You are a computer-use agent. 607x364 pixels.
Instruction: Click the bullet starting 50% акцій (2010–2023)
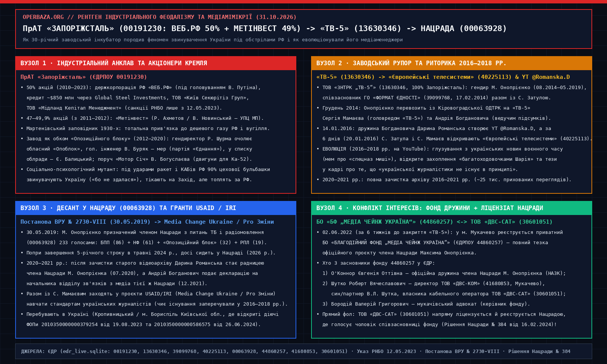[141, 88]
